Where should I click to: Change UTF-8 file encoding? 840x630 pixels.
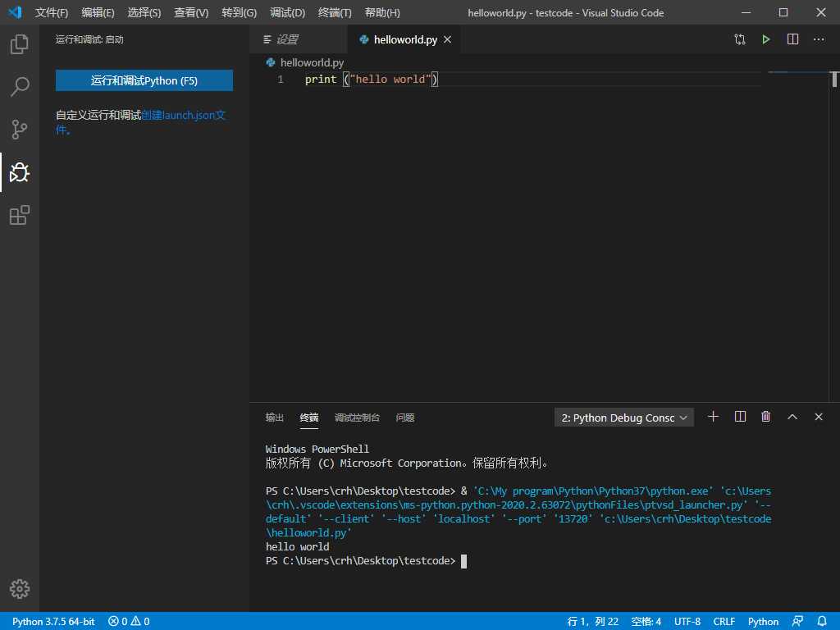687,622
